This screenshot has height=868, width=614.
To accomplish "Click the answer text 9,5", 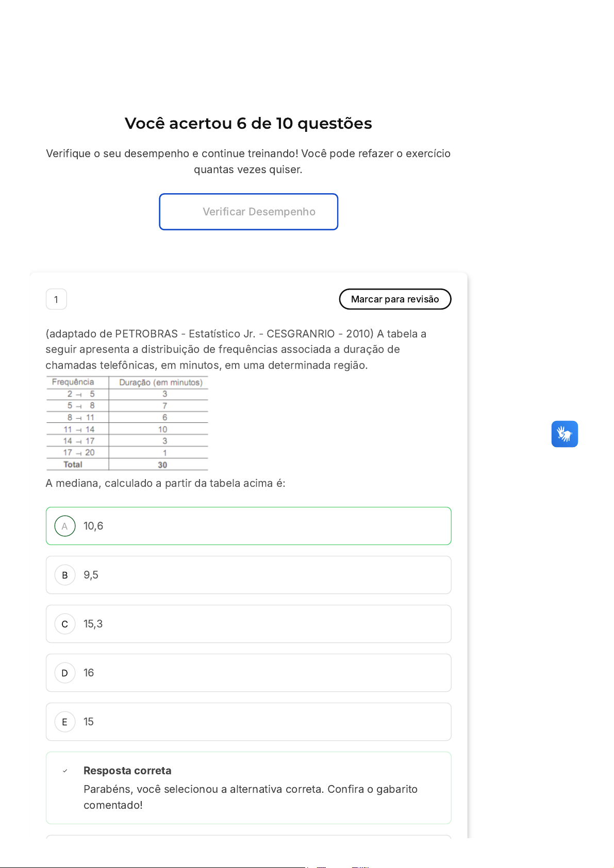I will [x=91, y=575].
